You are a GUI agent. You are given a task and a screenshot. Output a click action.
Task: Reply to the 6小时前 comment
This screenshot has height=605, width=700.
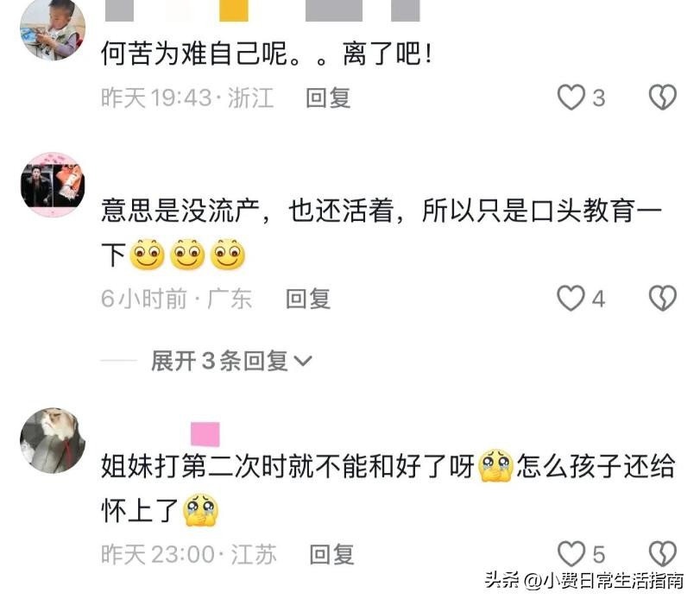(x=308, y=299)
